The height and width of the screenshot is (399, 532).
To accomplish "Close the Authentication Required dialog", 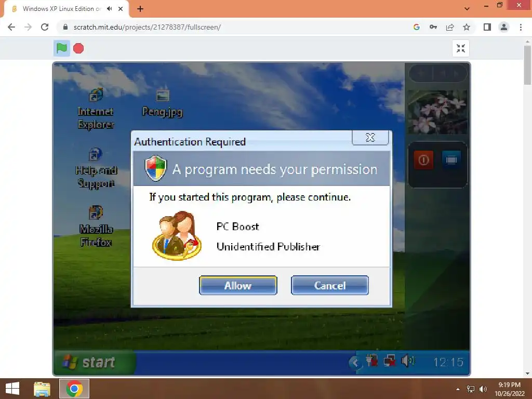I will pyautogui.click(x=370, y=137).
